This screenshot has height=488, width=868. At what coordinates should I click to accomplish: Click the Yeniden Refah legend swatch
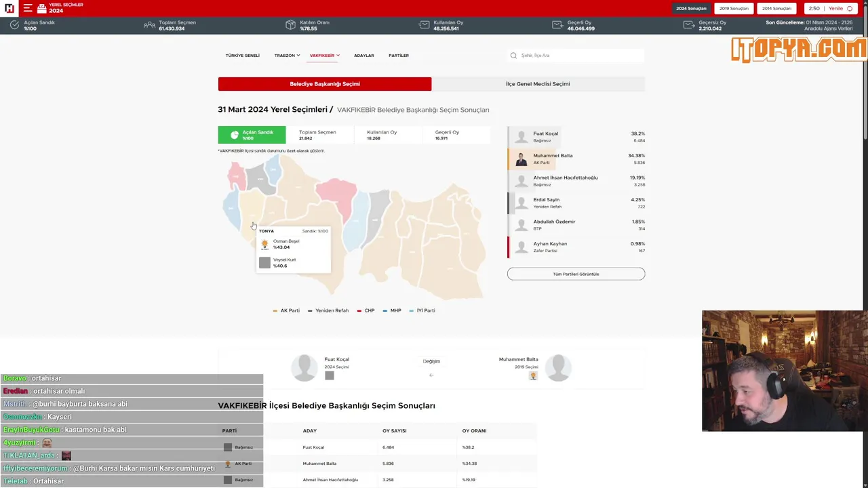pos(310,310)
